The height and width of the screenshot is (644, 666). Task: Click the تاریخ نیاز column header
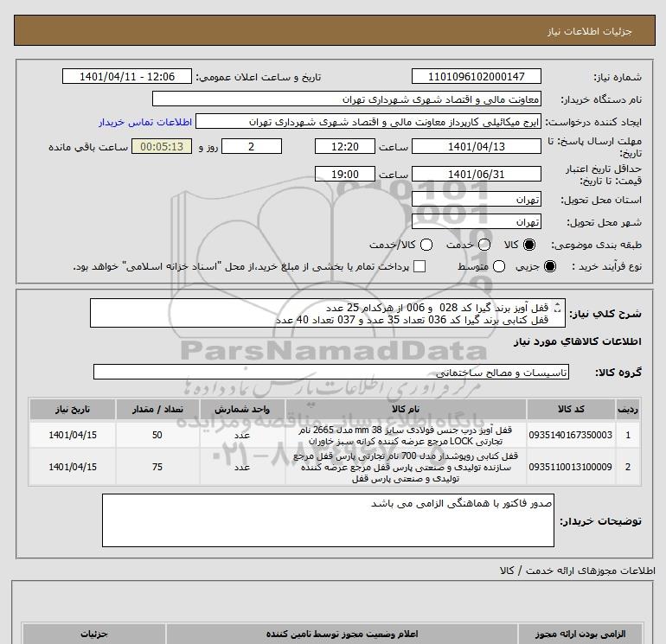point(72,409)
